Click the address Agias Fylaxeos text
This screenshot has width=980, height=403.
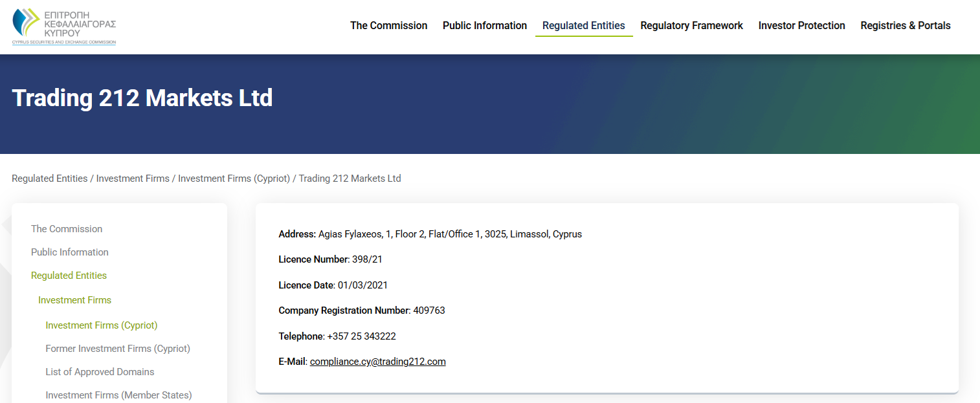(x=450, y=234)
